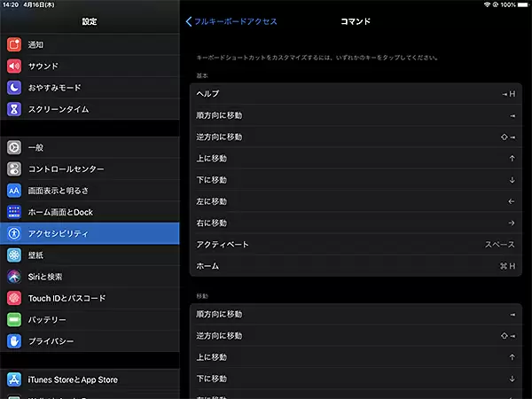Customize the 左に移動 shortcut
Screen dimensions: 532x399
[356, 201]
